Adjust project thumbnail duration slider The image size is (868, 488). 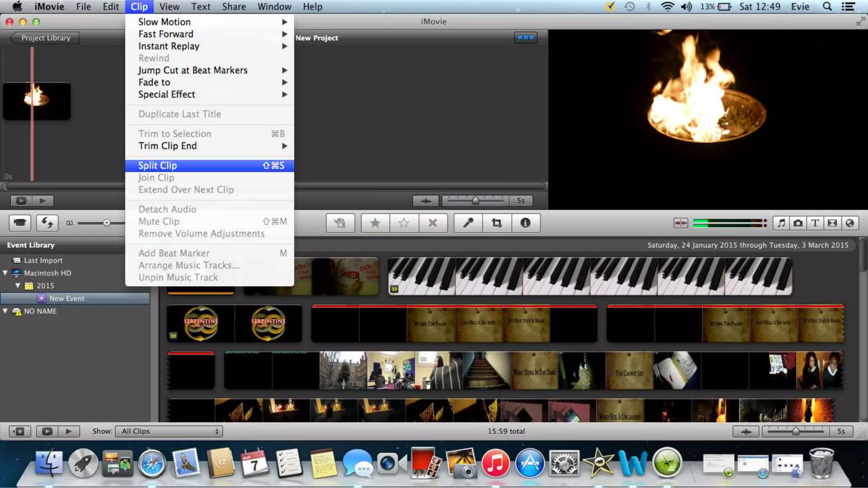(476, 200)
